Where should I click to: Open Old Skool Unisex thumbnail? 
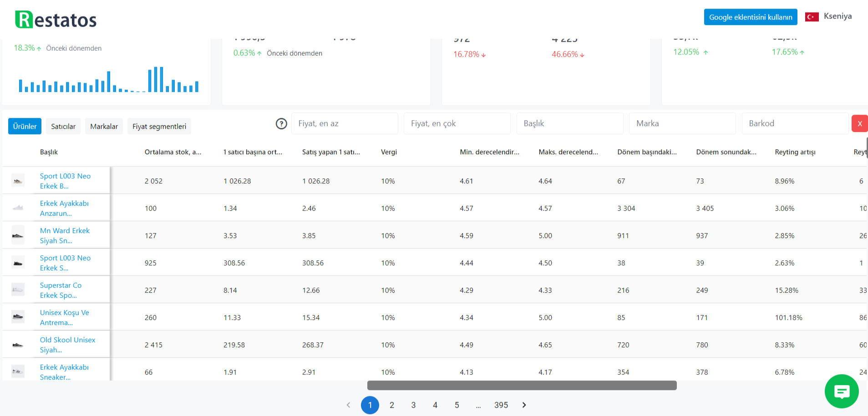coord(18,345)
